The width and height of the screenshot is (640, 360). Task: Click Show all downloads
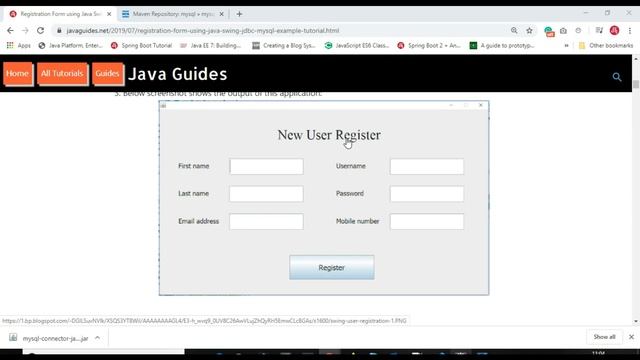(604, 337)
